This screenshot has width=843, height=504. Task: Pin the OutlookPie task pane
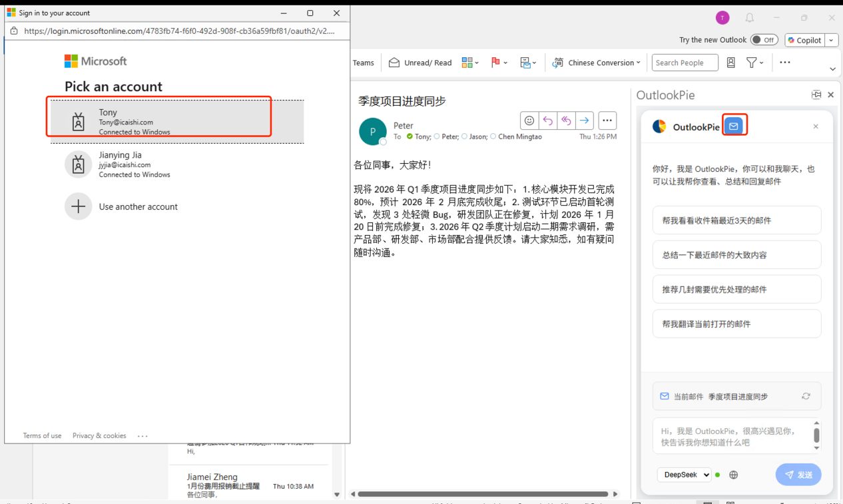click(x=816, y=95)
